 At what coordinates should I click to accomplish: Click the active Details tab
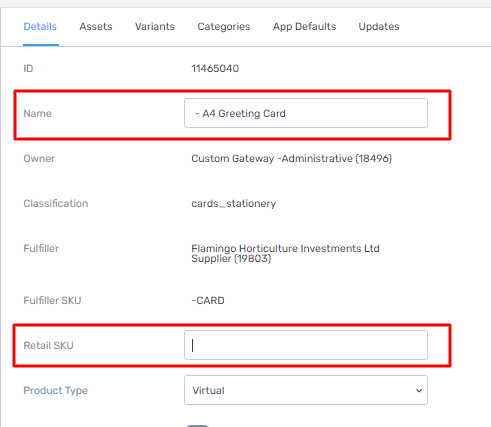40,27
